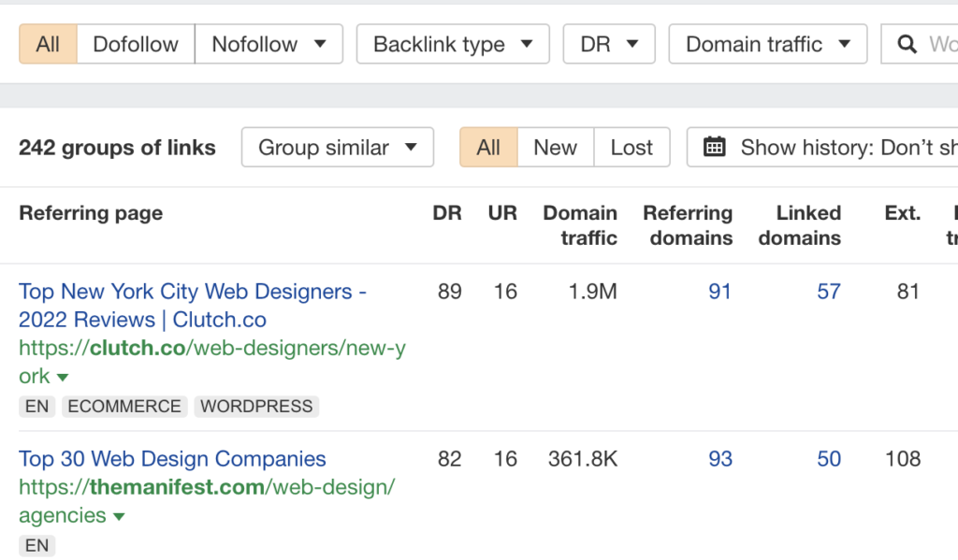
Task: Open the Top 30 Web Design Companies link
Action: coord(172,459)
